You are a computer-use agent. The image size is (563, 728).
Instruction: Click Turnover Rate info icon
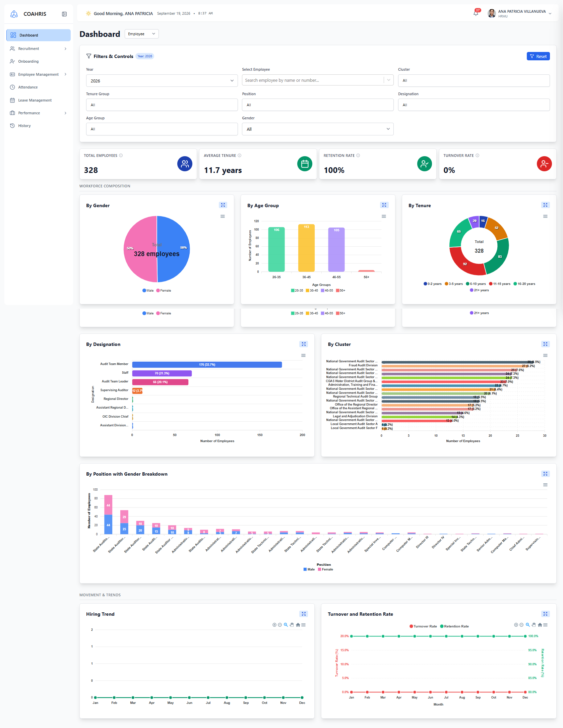(x=478, y=156)
